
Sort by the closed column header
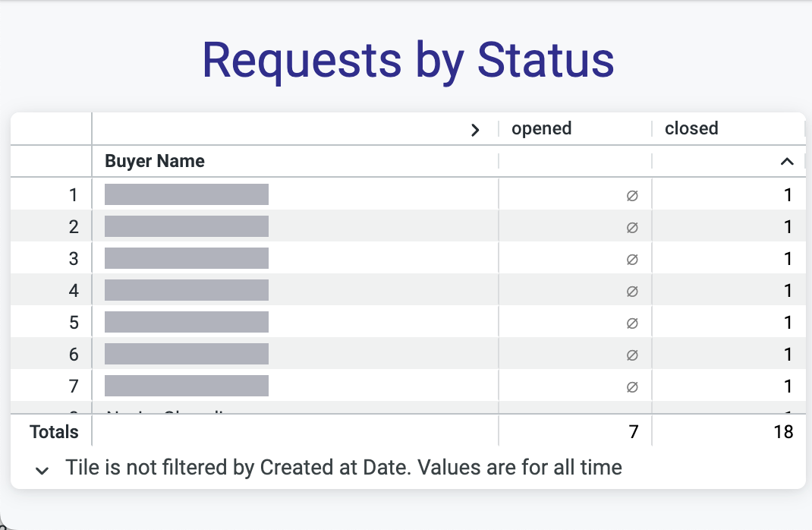pos(691,128)
